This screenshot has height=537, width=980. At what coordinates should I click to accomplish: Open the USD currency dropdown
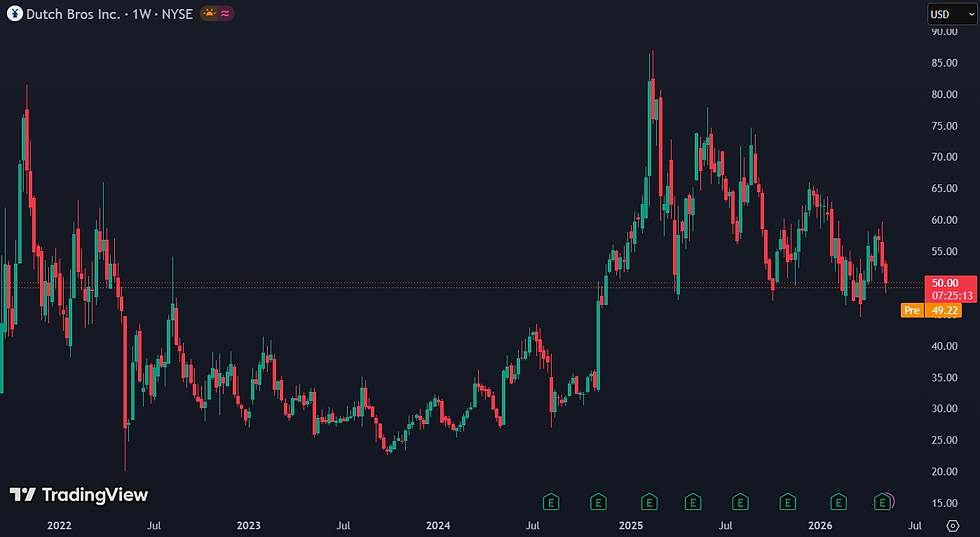[952, 14]
